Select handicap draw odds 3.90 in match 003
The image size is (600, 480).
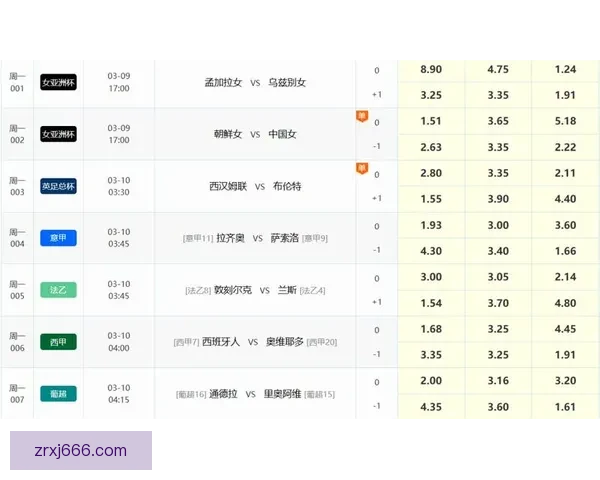coord(498,199)
